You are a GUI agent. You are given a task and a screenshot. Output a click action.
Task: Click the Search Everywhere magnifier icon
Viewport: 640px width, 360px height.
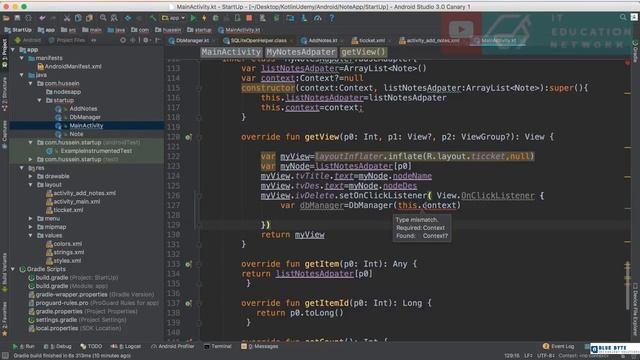(x=623, y=17)
